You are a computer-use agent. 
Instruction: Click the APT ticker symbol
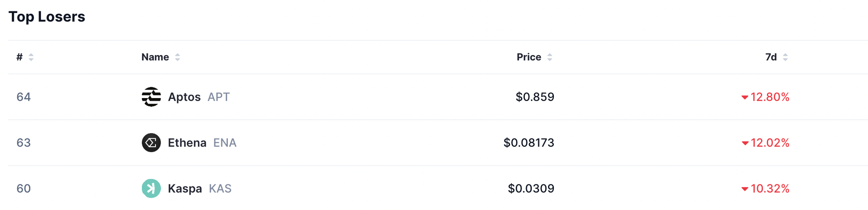pos(218,97)
